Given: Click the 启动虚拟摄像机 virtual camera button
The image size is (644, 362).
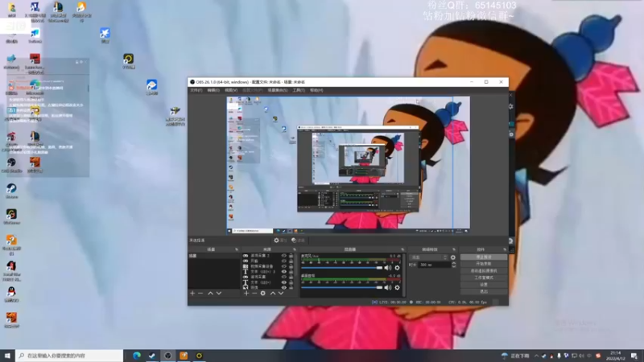Looking at the screenshot, I should tap(484, 271).
